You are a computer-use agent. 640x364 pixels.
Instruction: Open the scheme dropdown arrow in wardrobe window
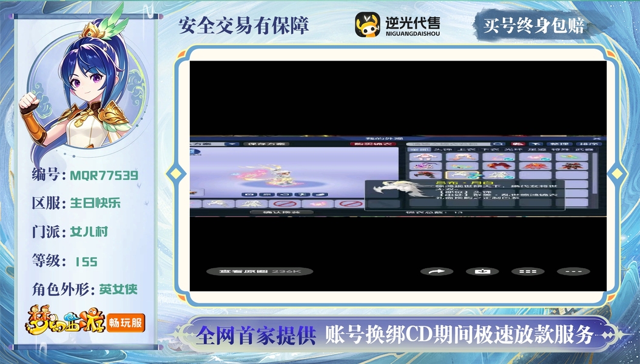[232, 144]
